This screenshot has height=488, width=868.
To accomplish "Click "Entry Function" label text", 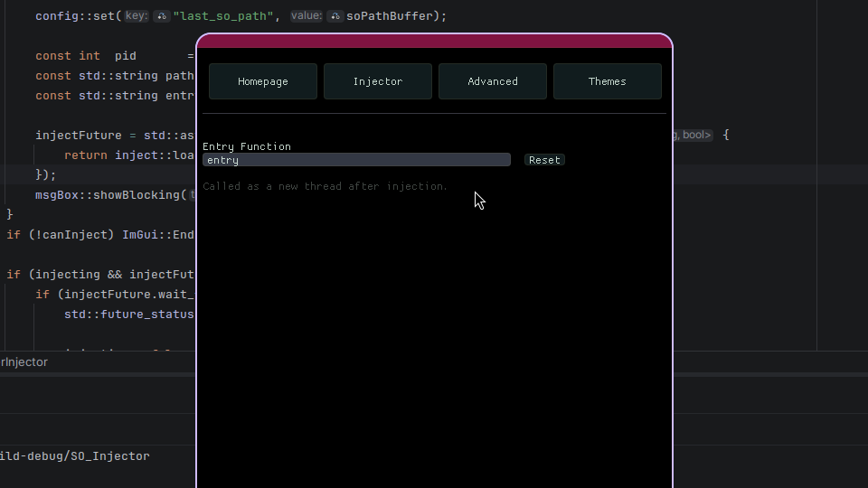I will pos(246,146).
